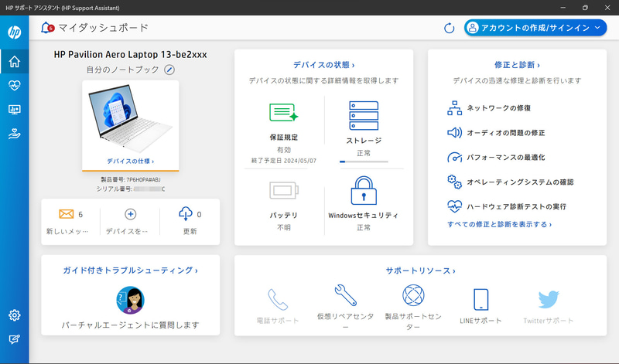Open the device health heart sidebar icon
619x364 pixels.
(15, 86)
